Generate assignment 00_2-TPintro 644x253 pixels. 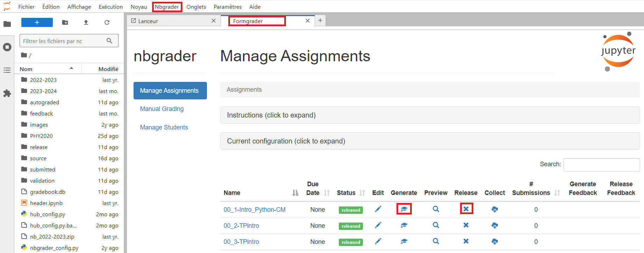coord(404,225)
